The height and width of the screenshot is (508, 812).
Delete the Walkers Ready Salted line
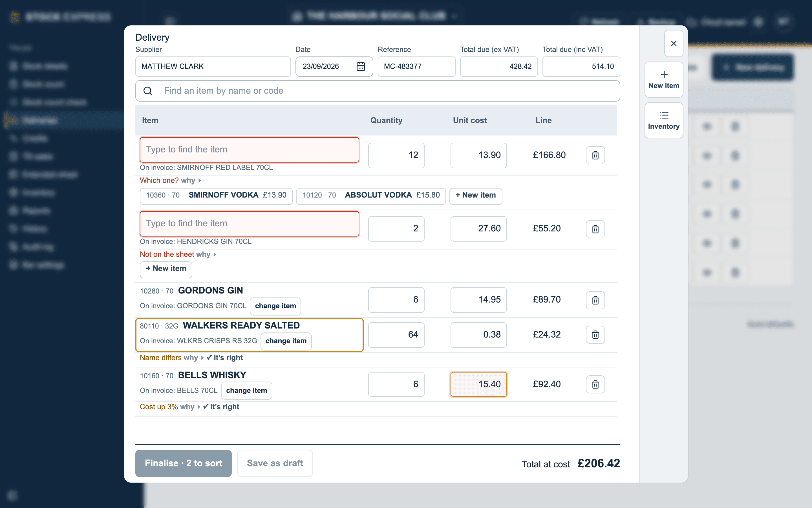(x=595, y=335)
